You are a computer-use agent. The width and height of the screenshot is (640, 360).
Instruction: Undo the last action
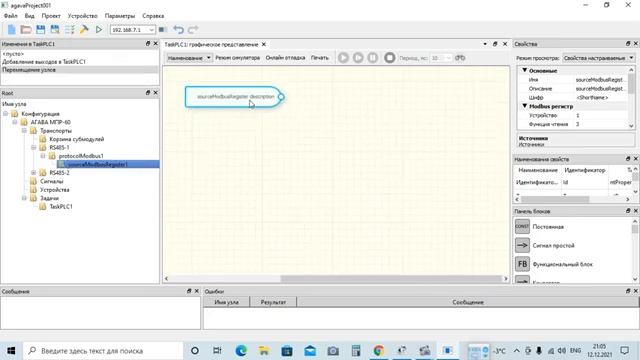click(178, 29)
